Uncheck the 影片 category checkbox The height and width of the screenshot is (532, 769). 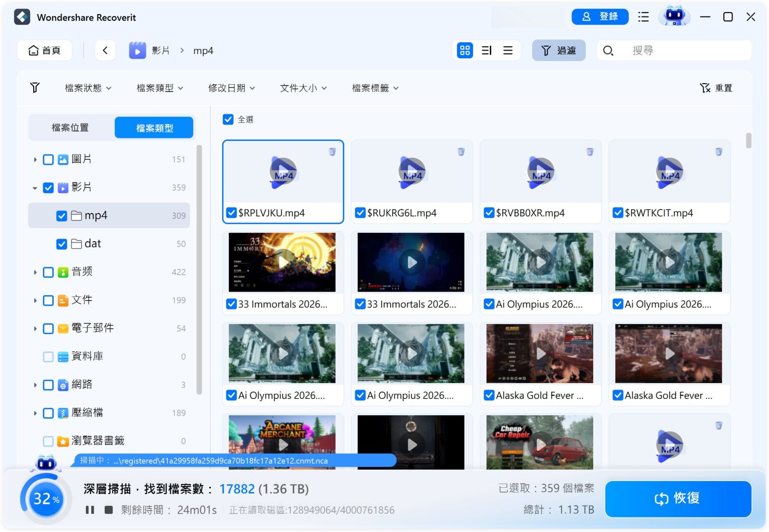point(48,187)
